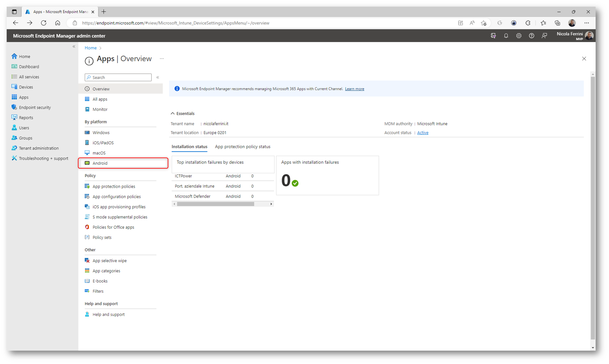This screenshot has width=609, height=364.
Task: Click the Home breadcrumb link
Action: point(90,48)
